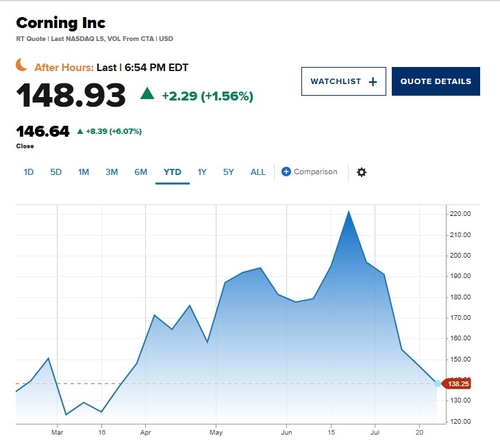Select the 3M chart range

(x=112, y=172)
